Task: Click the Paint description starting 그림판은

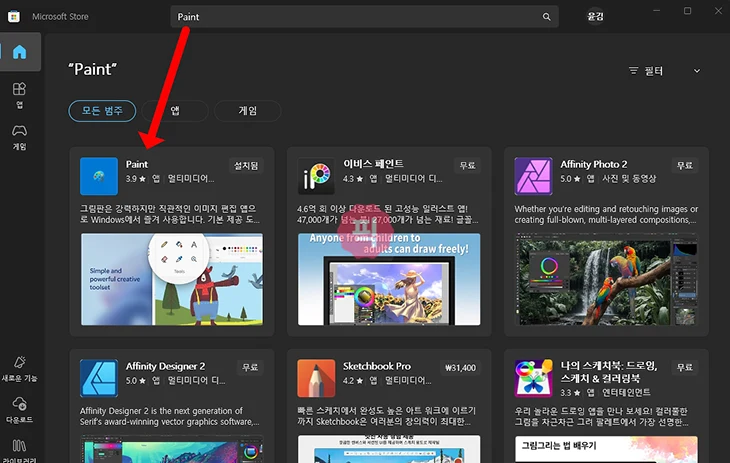Action: 170,214
